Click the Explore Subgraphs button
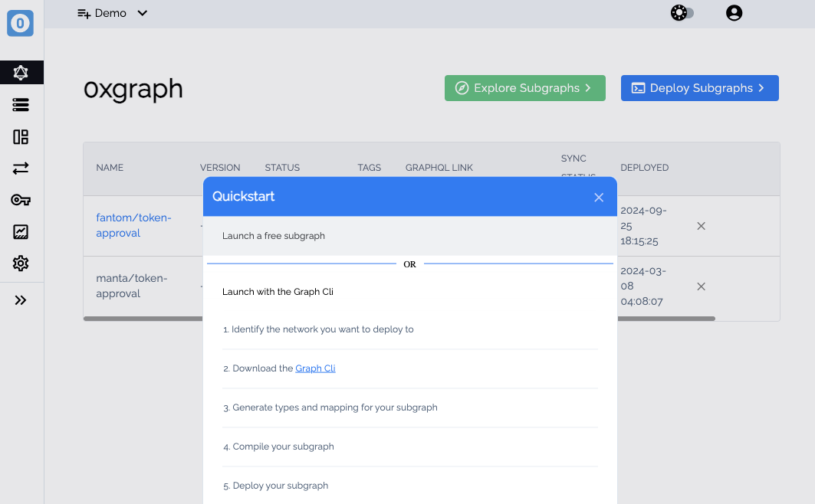815x504 pixels. [x=525, y=88]
